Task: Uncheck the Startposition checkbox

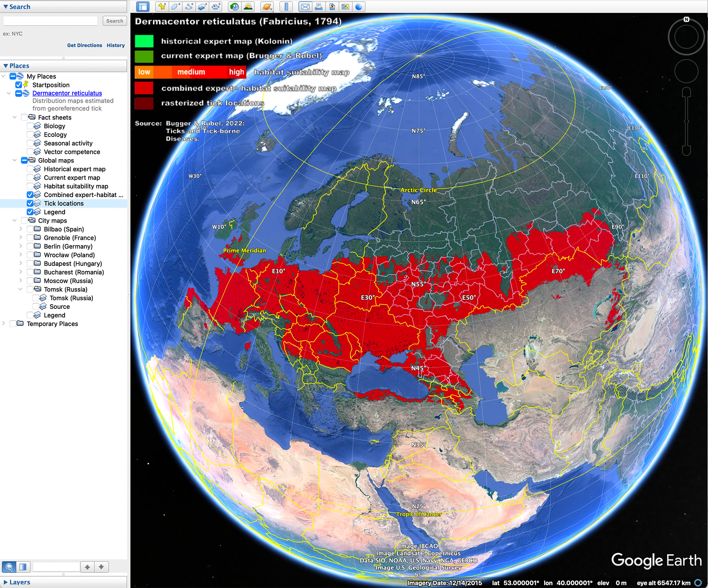Action: pos(19,85)
